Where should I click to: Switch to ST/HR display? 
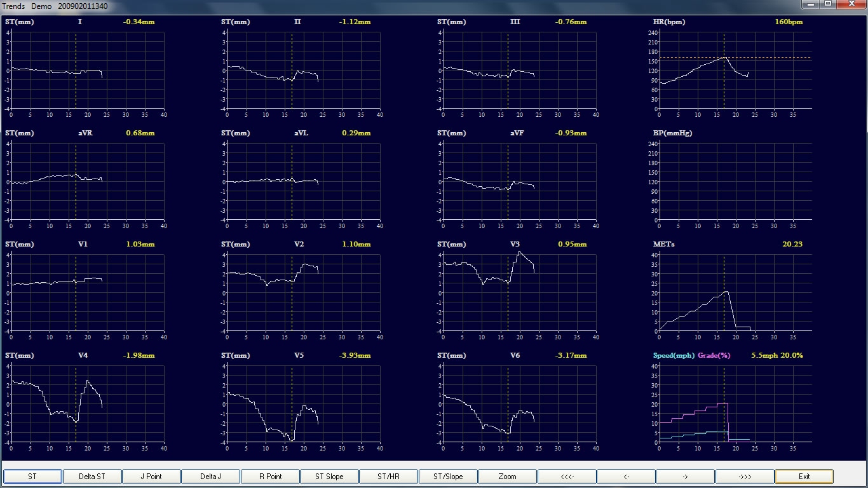(388, 476)
